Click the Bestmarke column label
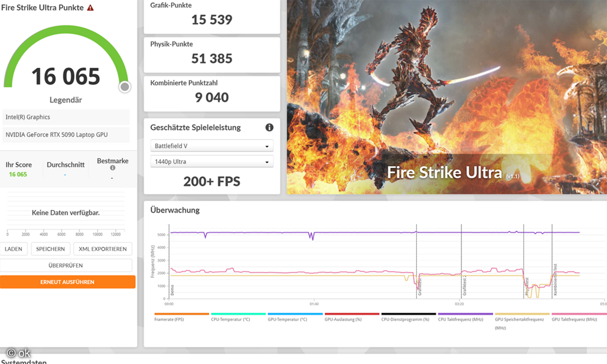Image resolution: width=607 pixels, height=364 pixels. (x=112, y=161)
